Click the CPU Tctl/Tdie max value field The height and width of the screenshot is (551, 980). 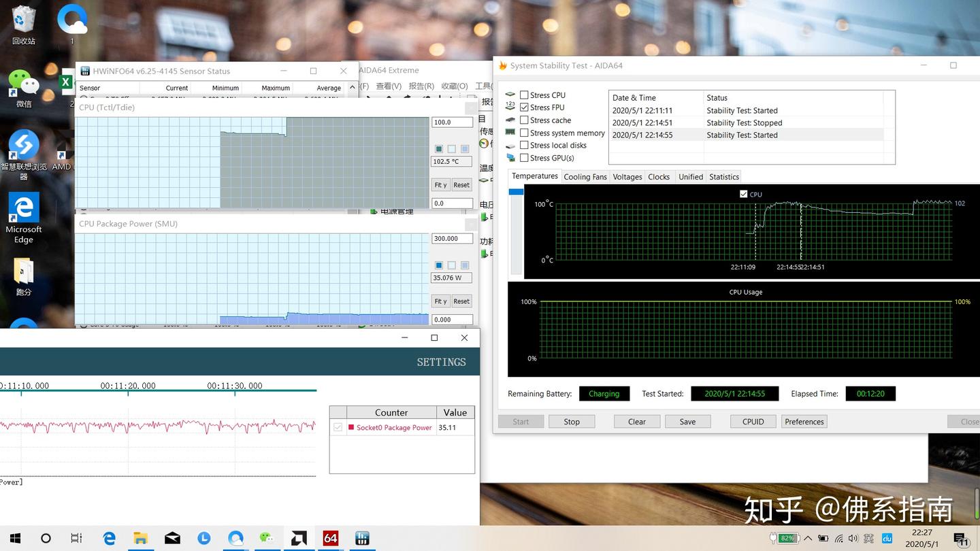point(452,122)
